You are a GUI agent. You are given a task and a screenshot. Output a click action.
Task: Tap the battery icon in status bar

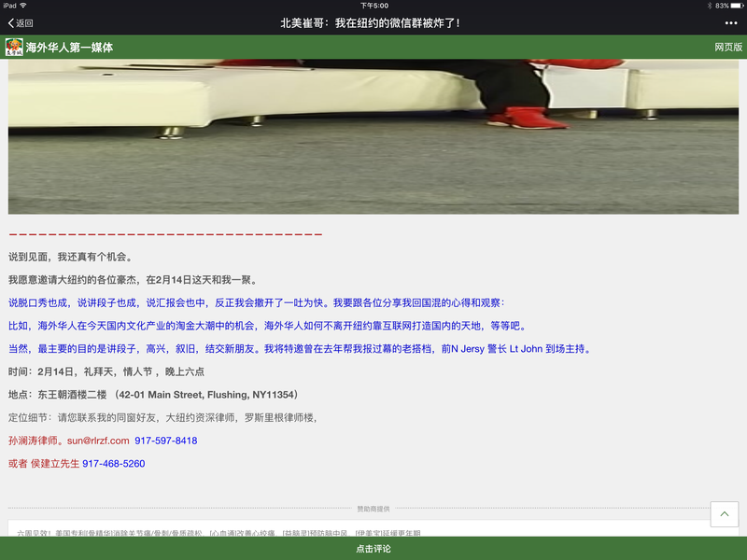coord(734,6)
